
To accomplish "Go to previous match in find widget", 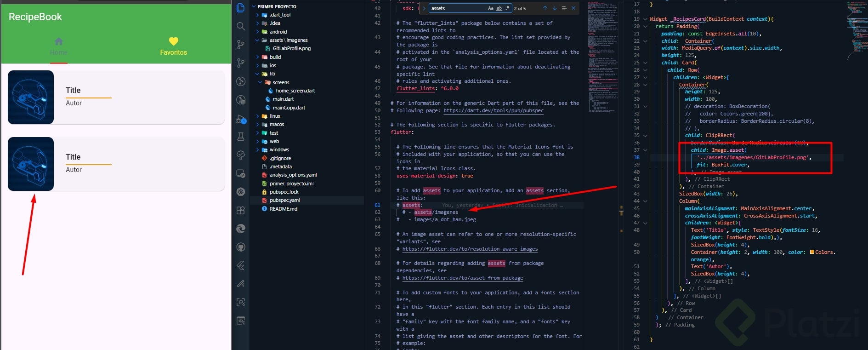I will [x=545, y=8].
